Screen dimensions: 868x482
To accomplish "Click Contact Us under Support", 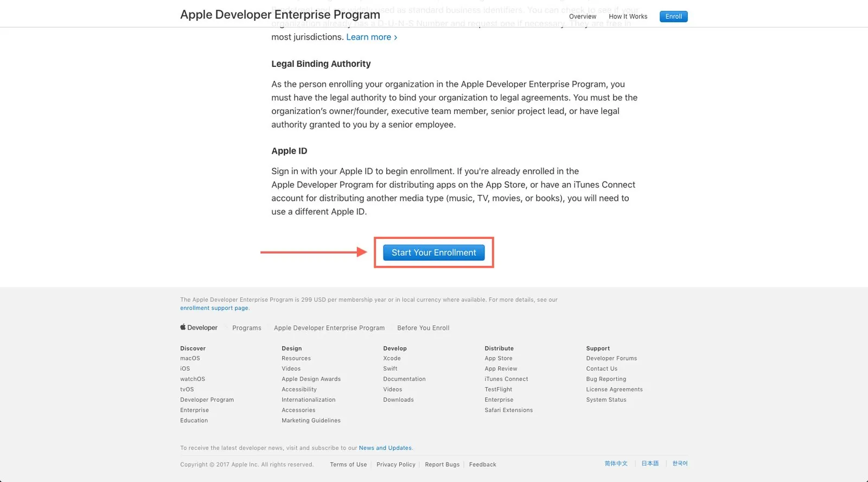I will tap(602, 369).
